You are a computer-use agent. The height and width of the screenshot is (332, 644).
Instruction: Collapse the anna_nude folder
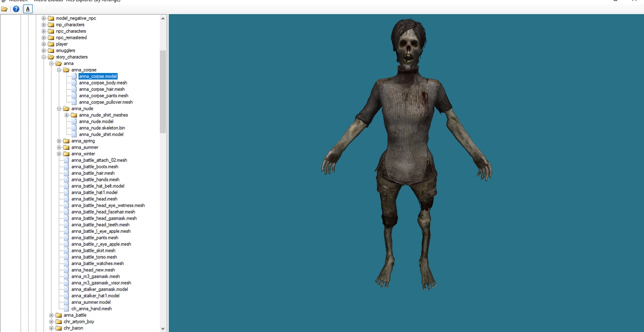tap(59, 109)
